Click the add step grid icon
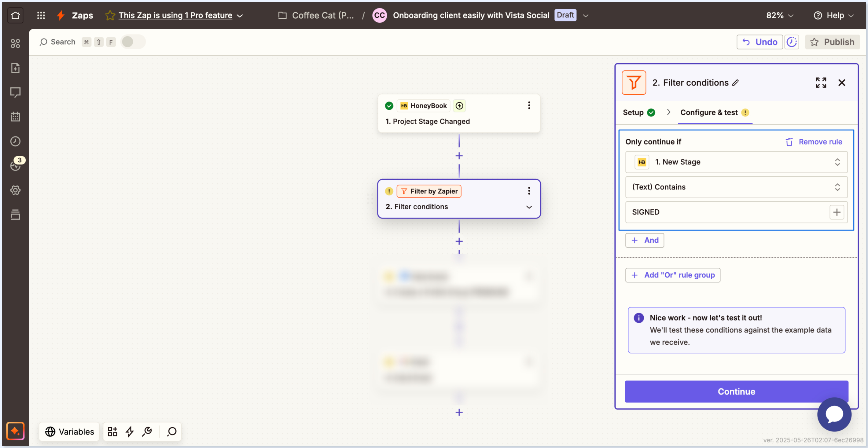The width and height of the screenshot is (868, 448). point(112,431)
